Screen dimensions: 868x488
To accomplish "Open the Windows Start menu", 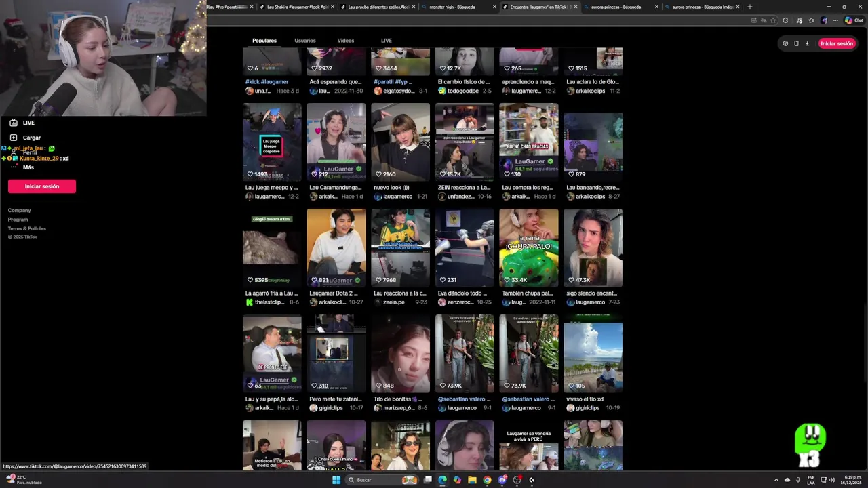I will (336, 480).
